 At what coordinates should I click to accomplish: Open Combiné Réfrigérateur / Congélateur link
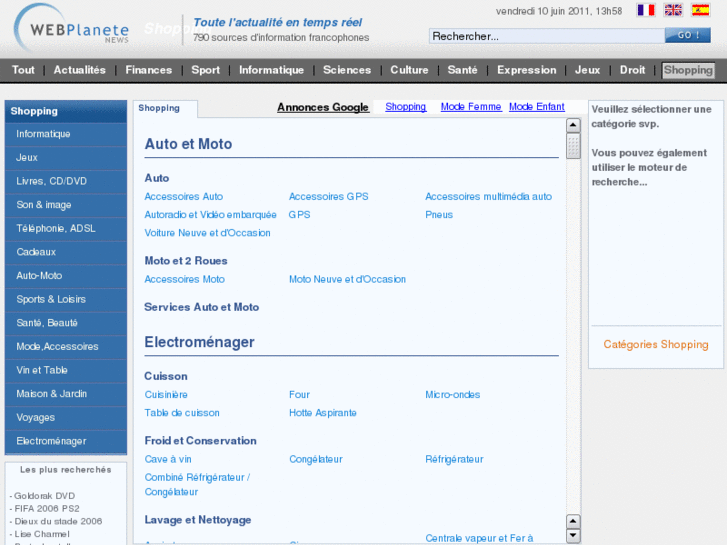[x=197, y=485]
